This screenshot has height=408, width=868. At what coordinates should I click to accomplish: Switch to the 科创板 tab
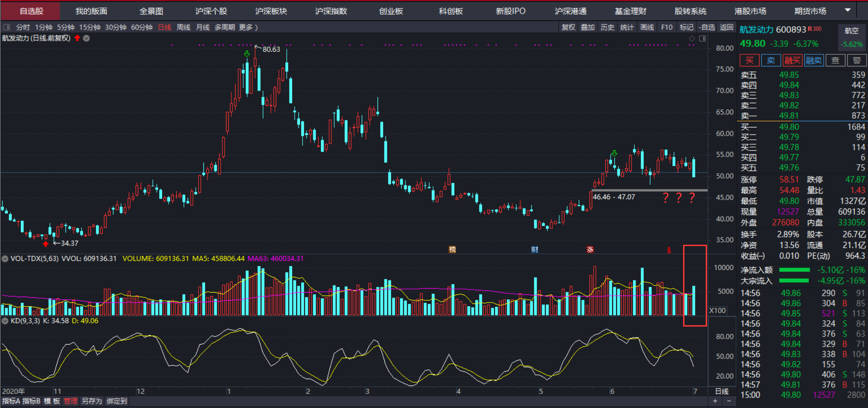tap(451, 11)
